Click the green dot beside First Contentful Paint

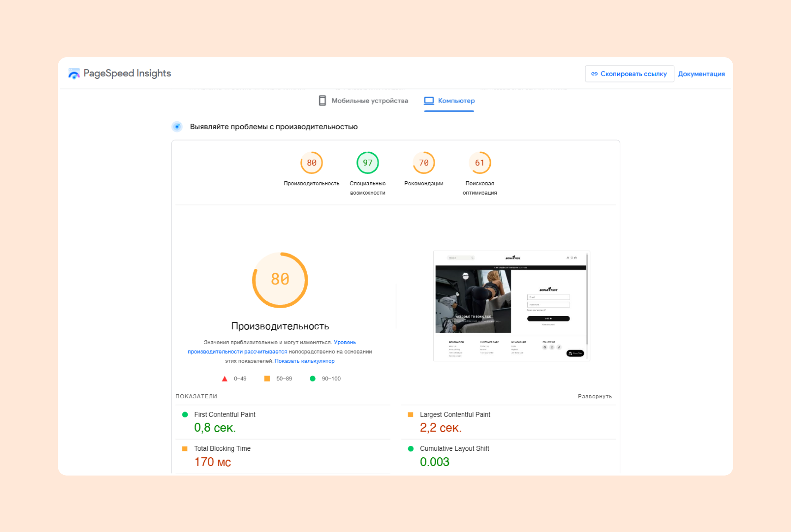185,415
